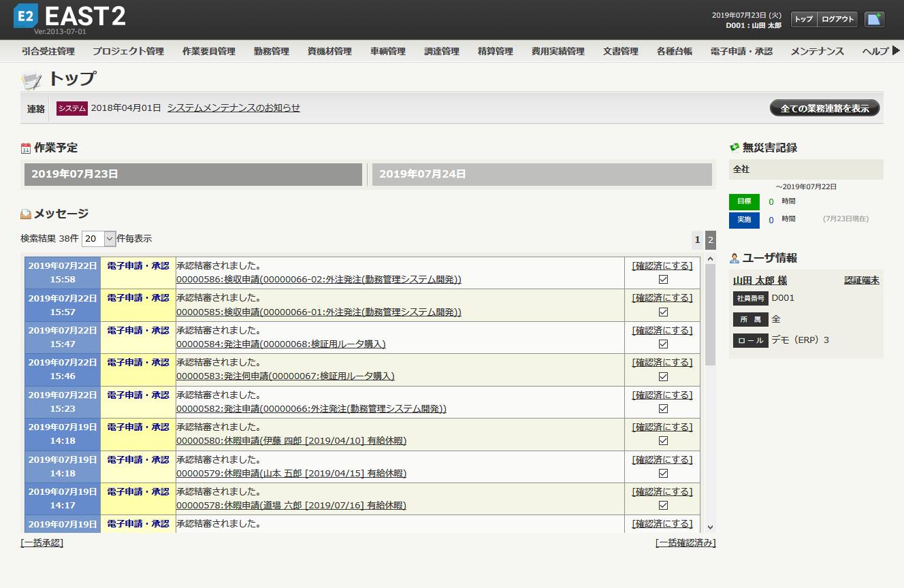The width and height of the screenshot is (904, 588).
Task: Open the 勤務管理 menu
Action: pos(272,51)
